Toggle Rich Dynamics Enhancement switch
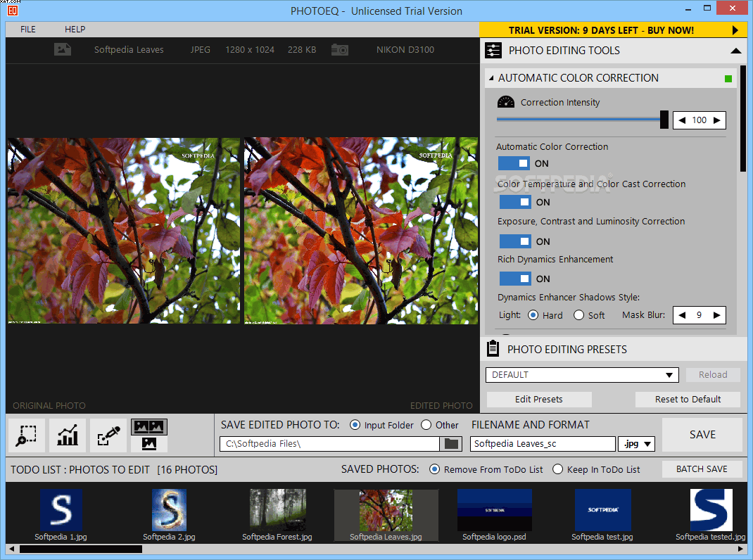The width and height of the screenshot is (753, 560). (515, 279)
